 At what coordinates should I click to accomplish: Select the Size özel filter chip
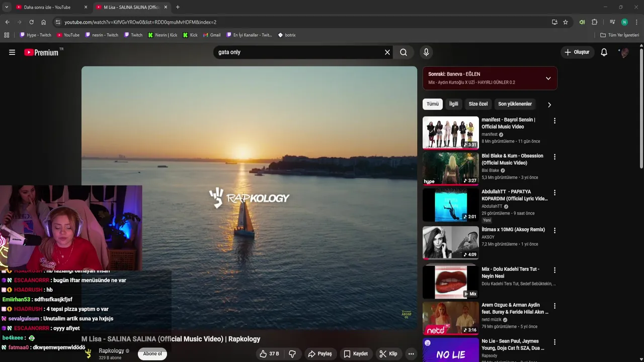click(478, 104)
